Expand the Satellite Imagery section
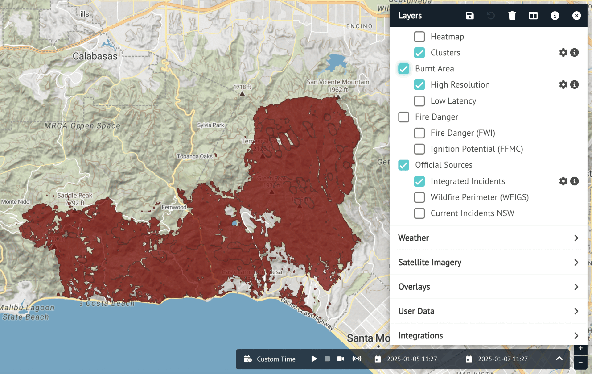Screen dimensions: 592x380 point(489,262)
